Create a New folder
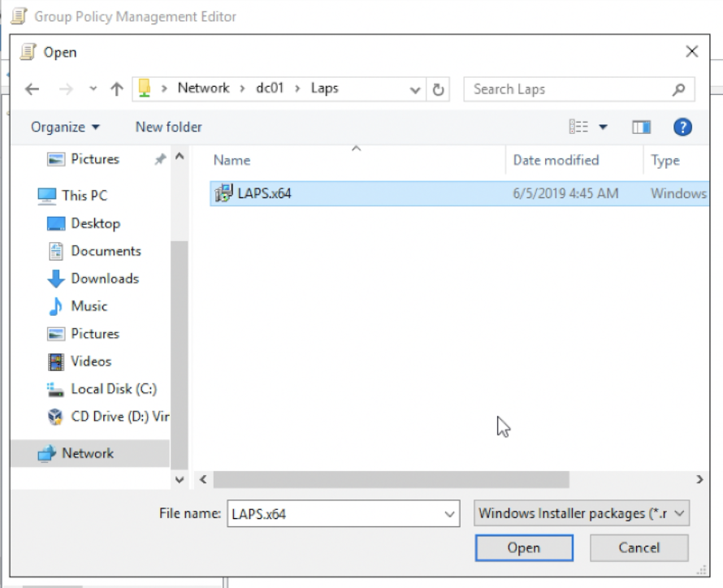Viewport: 723px width, 588px height. click(168, 127)
